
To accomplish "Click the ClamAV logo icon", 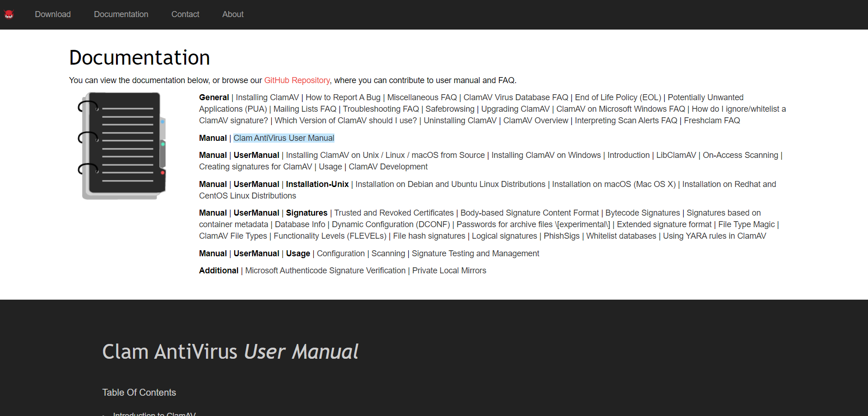I will pyautogui.click(x=9, y=14).
